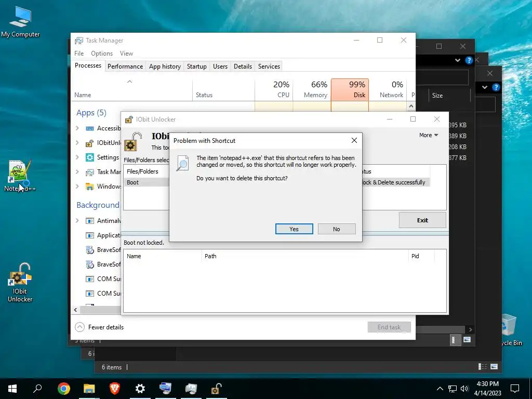532x399 pixels.
Task: Open the Windows Start menu
Action: [12, 389]
